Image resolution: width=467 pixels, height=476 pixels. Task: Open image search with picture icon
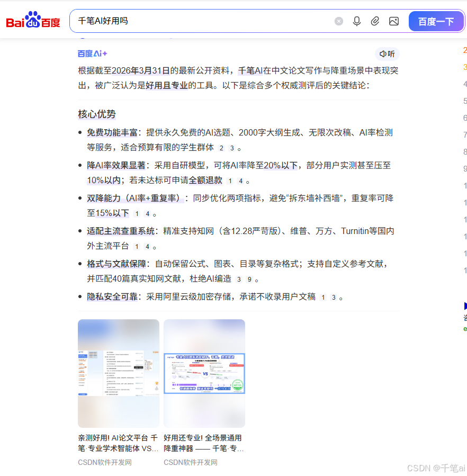(x=394, y=21)
